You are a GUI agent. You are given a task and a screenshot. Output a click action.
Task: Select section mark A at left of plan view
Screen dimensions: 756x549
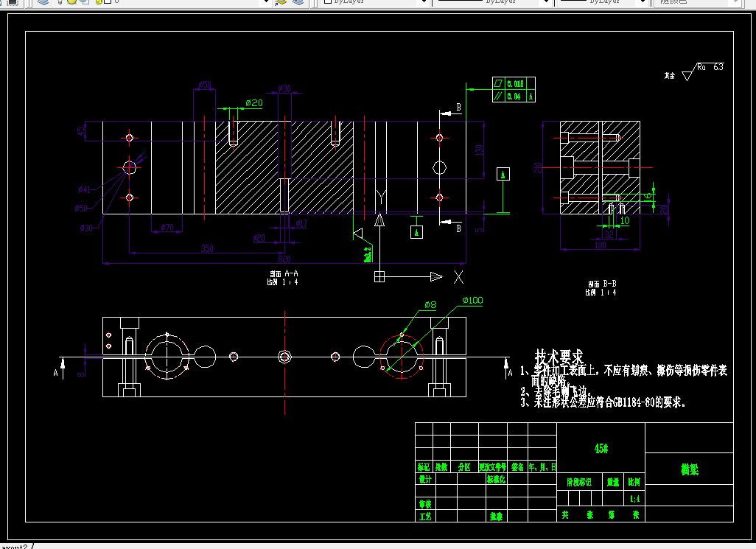pyautogui.click(x=55, y=373)
